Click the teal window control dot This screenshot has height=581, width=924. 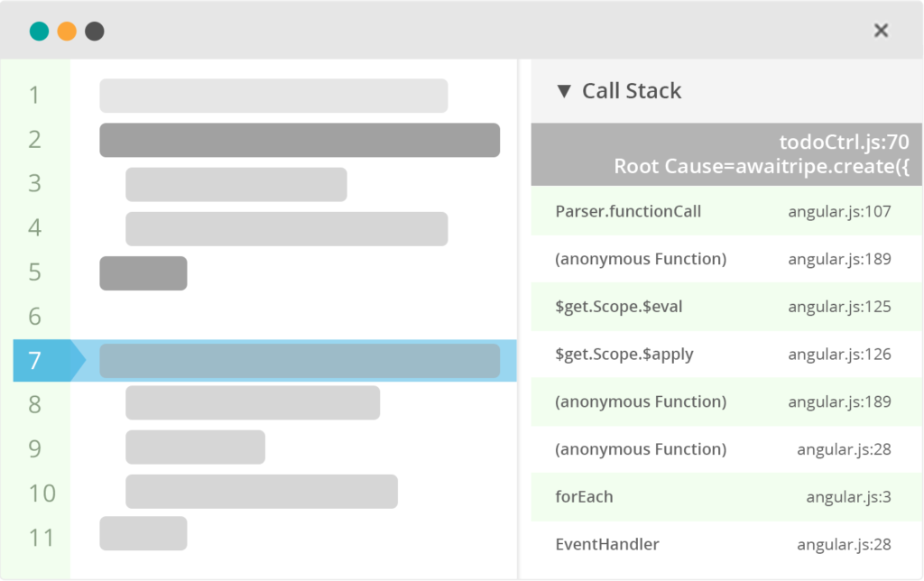point(39,32)
